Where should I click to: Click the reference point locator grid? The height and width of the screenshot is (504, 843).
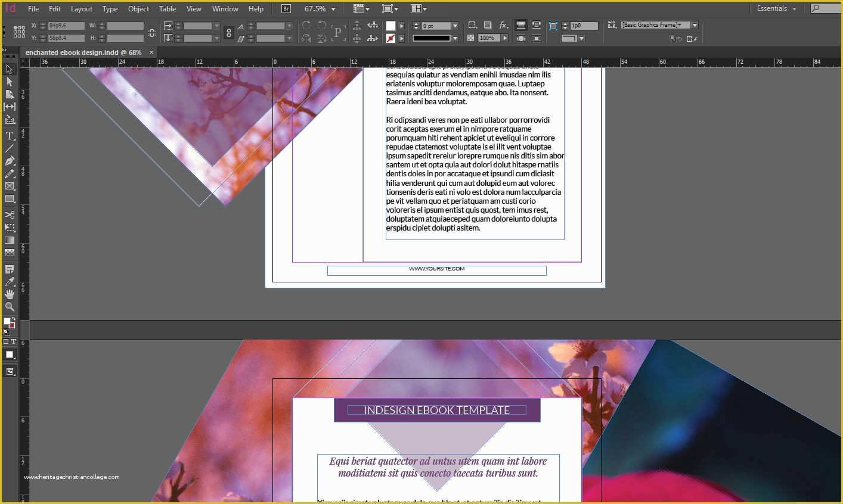coord(19,32)
